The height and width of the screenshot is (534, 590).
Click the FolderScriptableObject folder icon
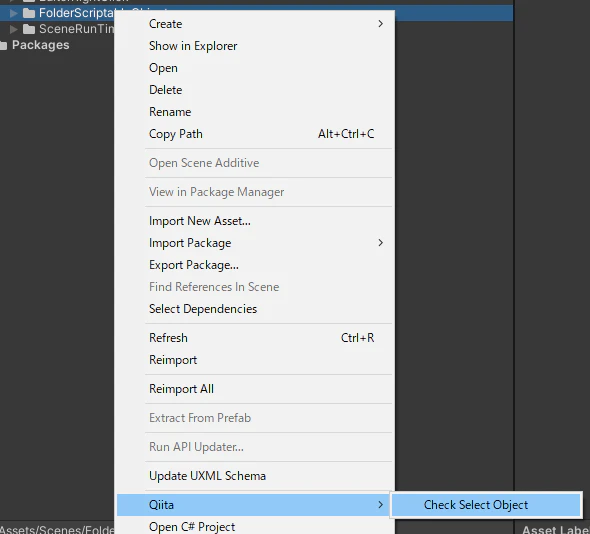click(x=29, y=14)
